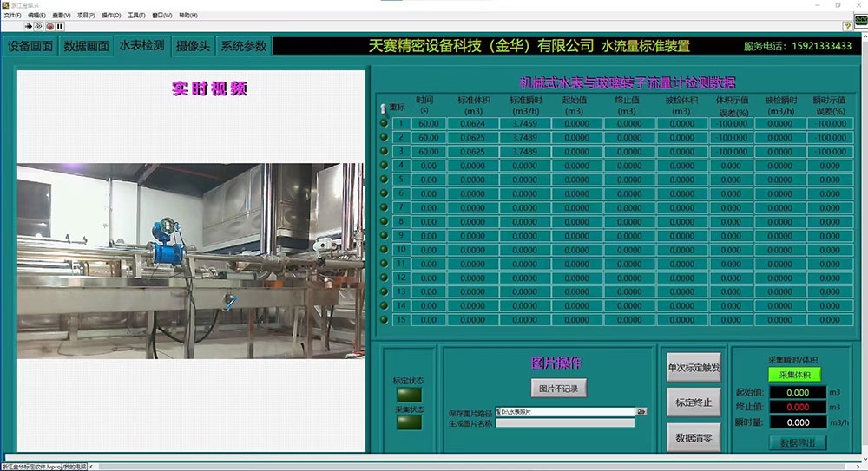Image resolution: width=868 pixels, height=471 pixels.
Task: Toggle the round LED for row 5
Action: (x=384, y=180)
